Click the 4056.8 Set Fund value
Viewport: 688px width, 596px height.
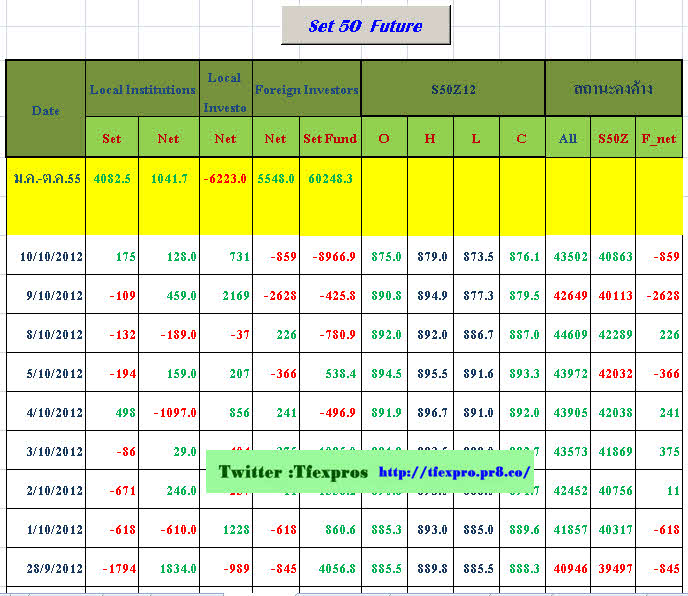coord(330,569)
